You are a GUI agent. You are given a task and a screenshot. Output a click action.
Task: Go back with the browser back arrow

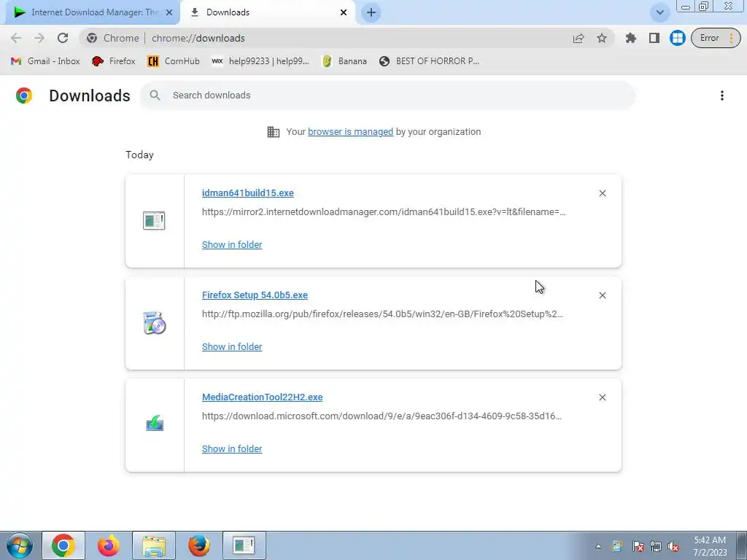click(x=16, y=38)
